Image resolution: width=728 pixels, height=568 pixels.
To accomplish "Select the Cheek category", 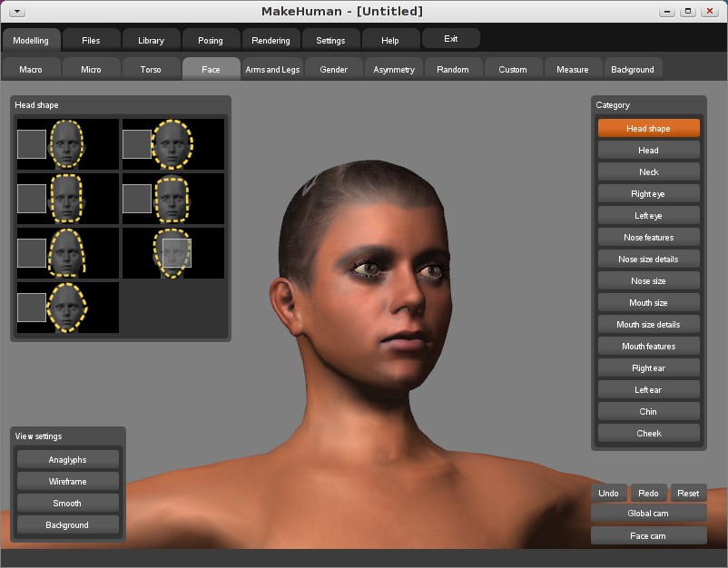I will click(x=649, y=434).
